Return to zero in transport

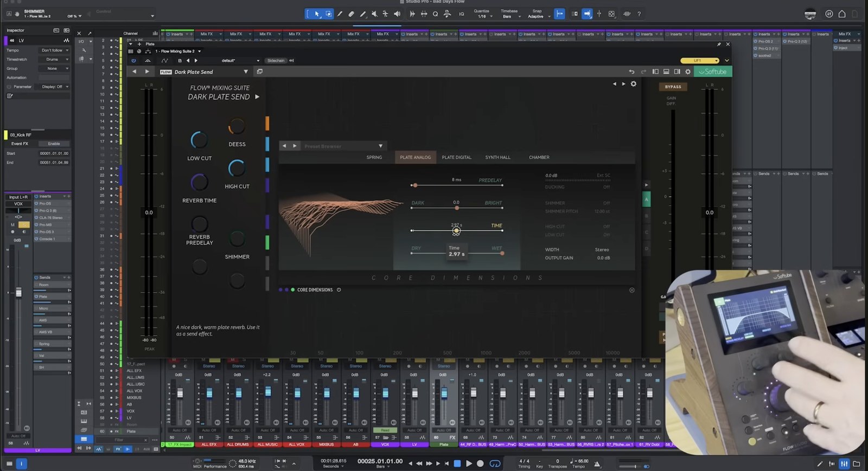[446, 463]
